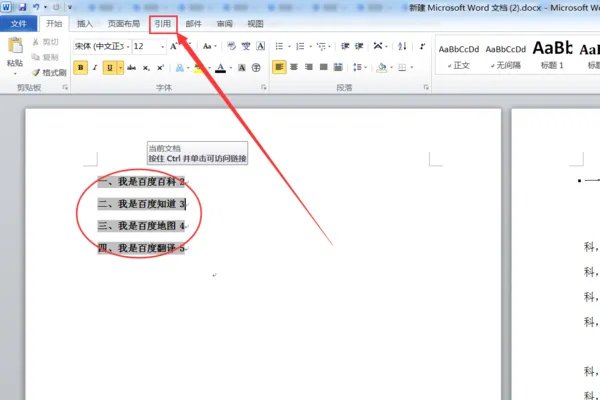Select the Format Painter (格式刷) brush
The height and width of the screenshot is (400, 600).
click(x=49, y=72)
